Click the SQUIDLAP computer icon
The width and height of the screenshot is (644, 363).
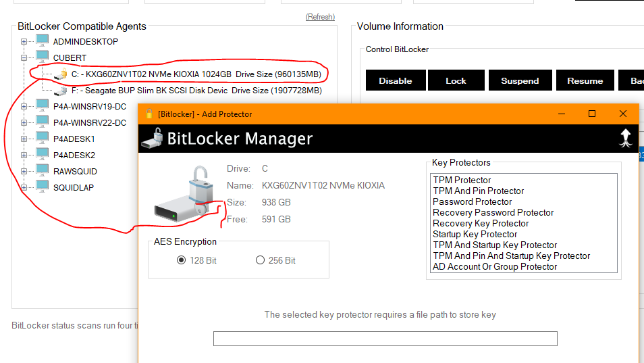(x=43, y=187)
